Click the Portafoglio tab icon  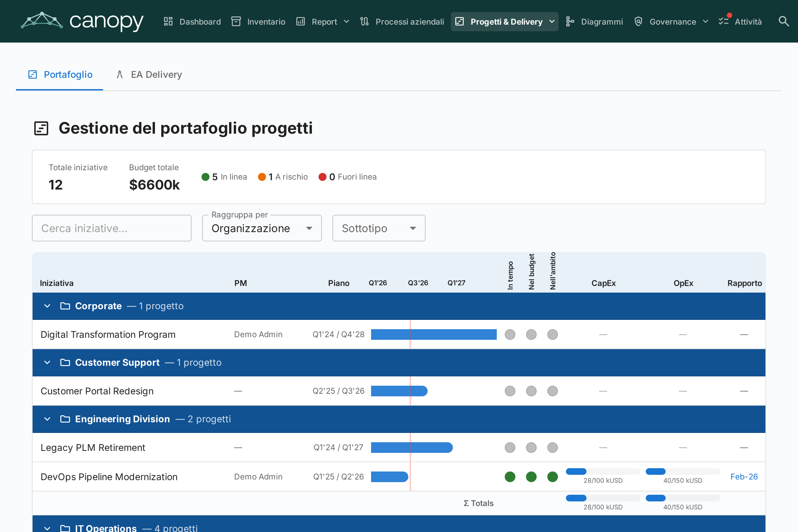pyautogui.click(x=33, y=74)
